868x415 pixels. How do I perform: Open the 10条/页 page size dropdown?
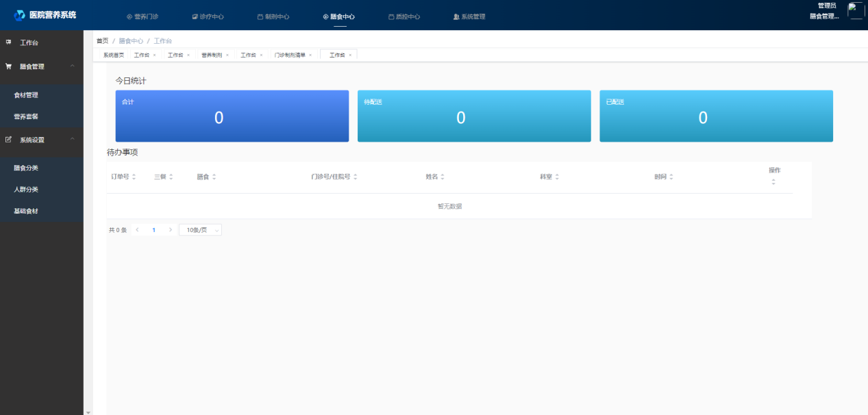click(x=200, y=230)
